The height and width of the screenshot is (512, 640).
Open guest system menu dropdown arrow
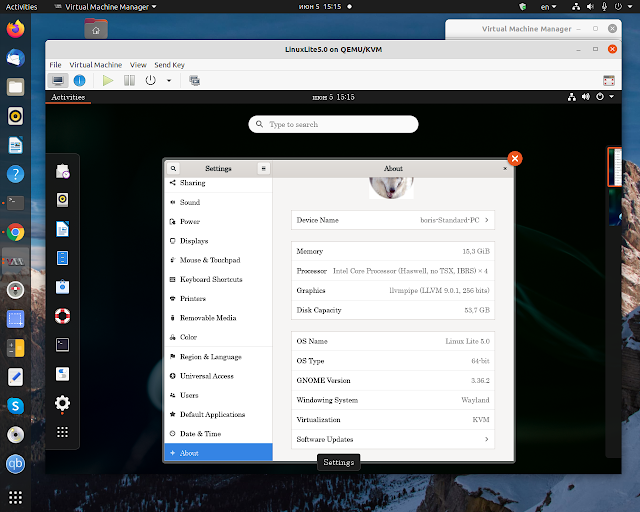click(x=611, y=97)
